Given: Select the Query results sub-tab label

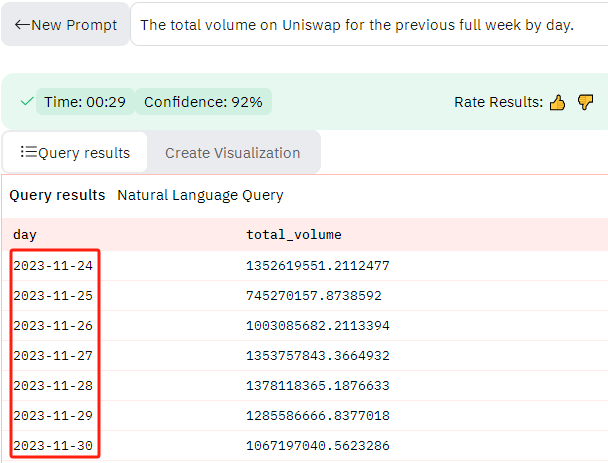Looking at the screenshot, I should [57, 195].
